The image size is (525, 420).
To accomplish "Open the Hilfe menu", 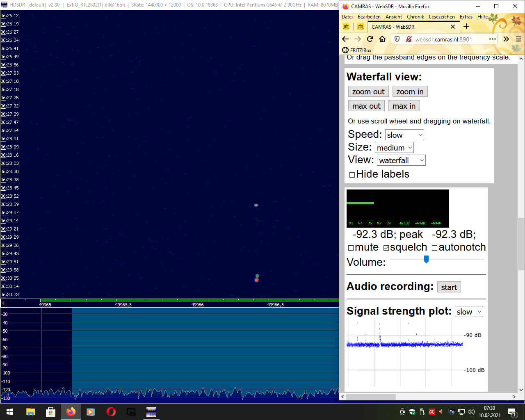I will 482,17.
